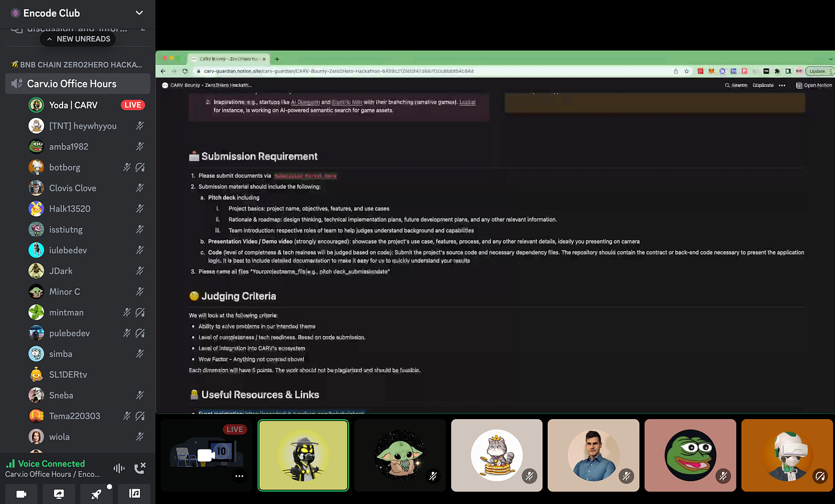
Task: Click deafened headphone icon beside mintman
Action: 139,312
